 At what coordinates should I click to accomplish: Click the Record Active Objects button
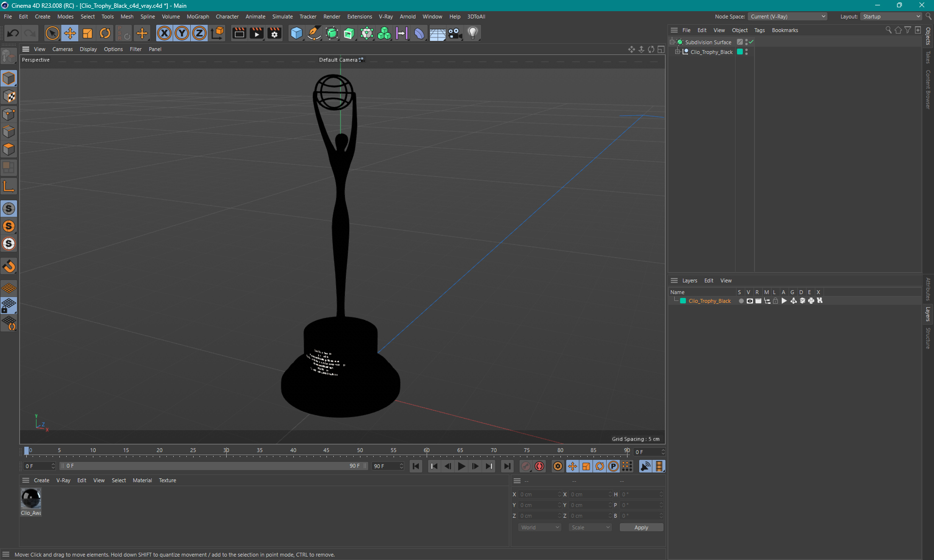(x=526, y=466)
